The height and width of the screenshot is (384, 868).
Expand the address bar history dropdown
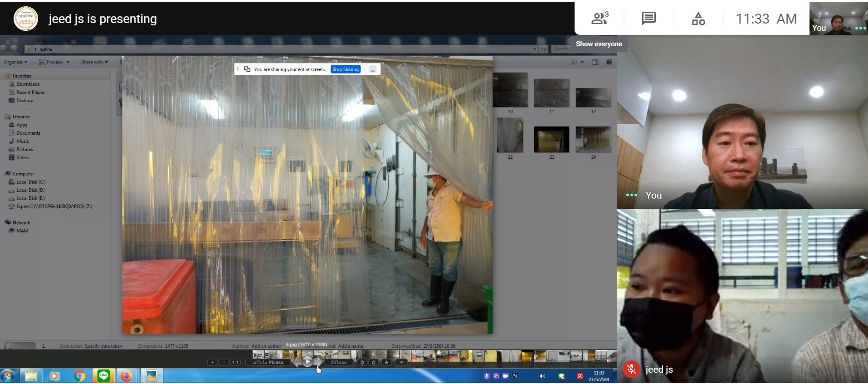click(x=535, y=49)
